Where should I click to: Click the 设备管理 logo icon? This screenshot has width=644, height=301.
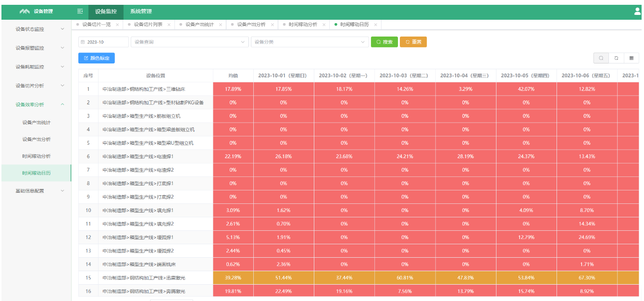pyautogui.click(x=25, y=12)
